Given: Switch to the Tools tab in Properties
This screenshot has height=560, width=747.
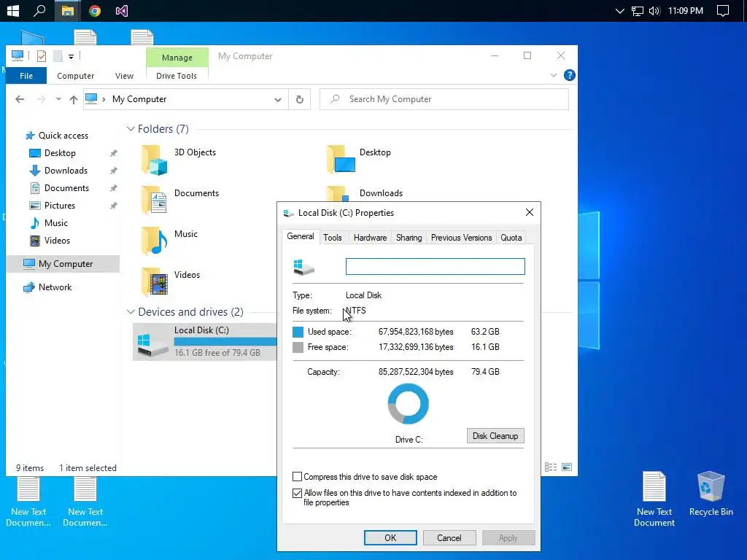Looking at the screenshot, I should coord(333,238).
